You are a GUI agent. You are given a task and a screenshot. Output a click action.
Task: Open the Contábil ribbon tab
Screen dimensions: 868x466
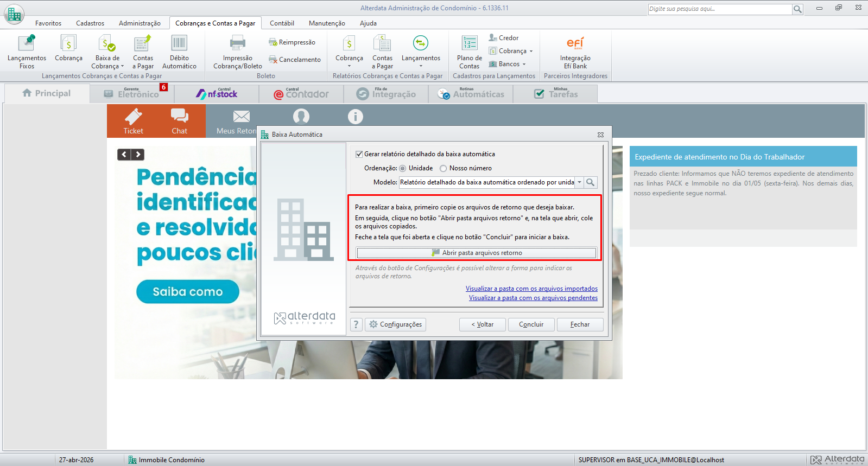point(282,23)
